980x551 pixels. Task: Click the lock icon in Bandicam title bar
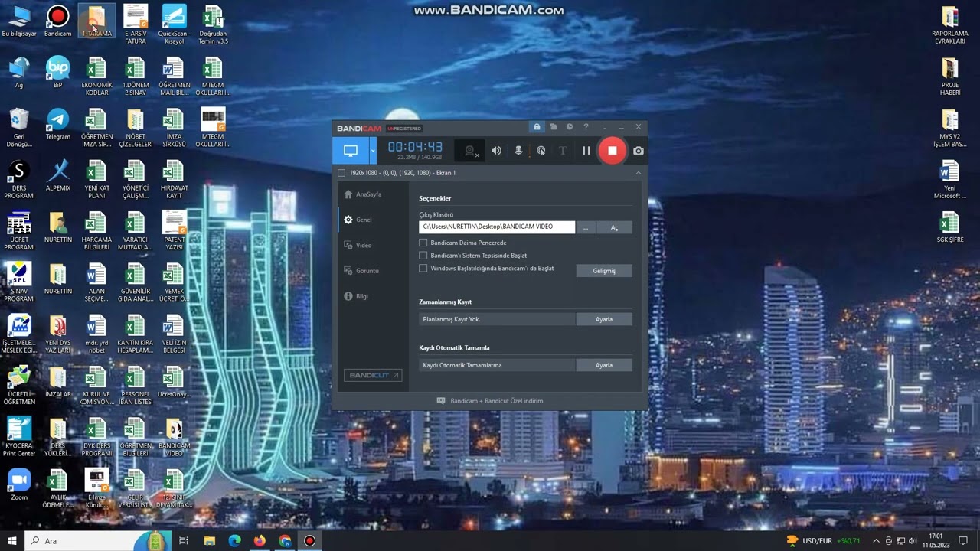pos(537,127)
